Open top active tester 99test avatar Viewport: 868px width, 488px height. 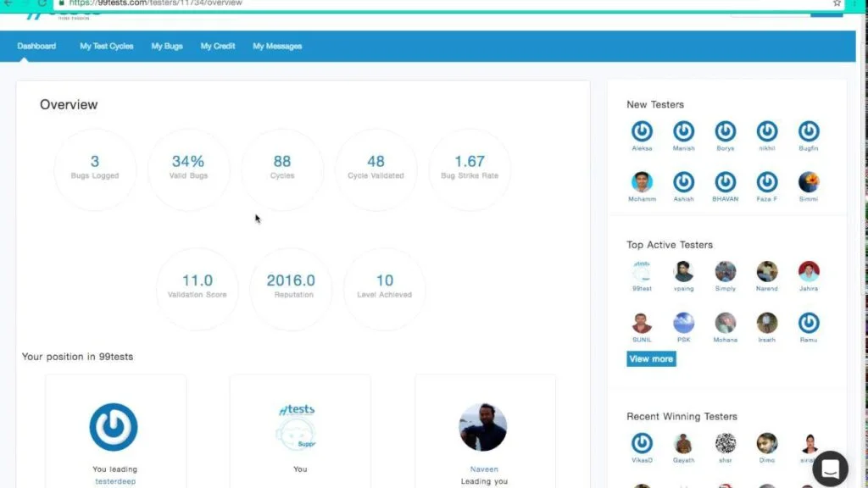tap(642, 272)
